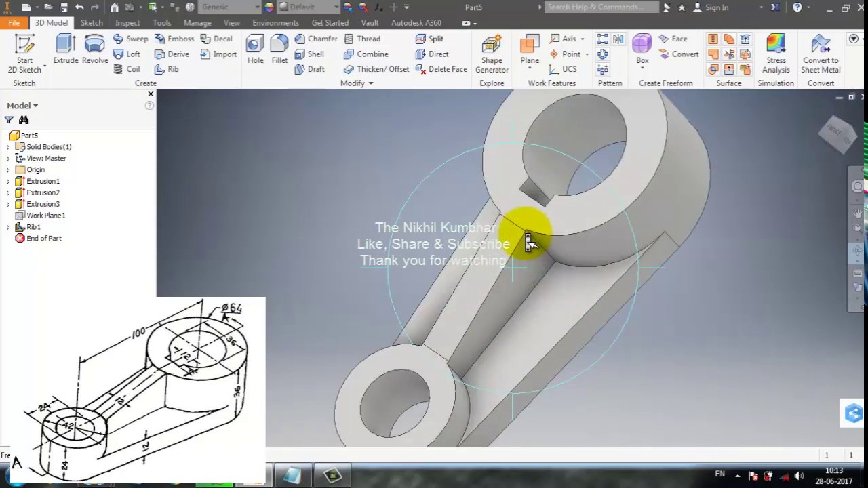Open the Autodesk A360 tab
Screen dimensions: 868x488
(x=416, y=22)
